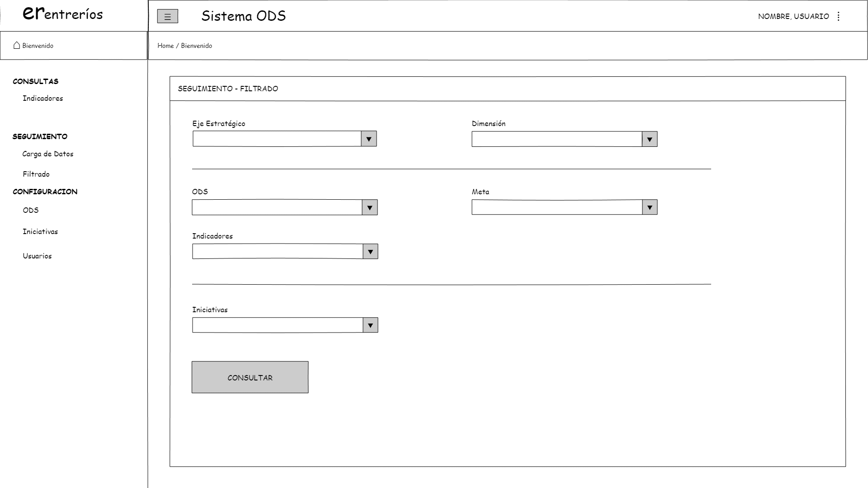Click the hamburger menu icon

(167, 17)
